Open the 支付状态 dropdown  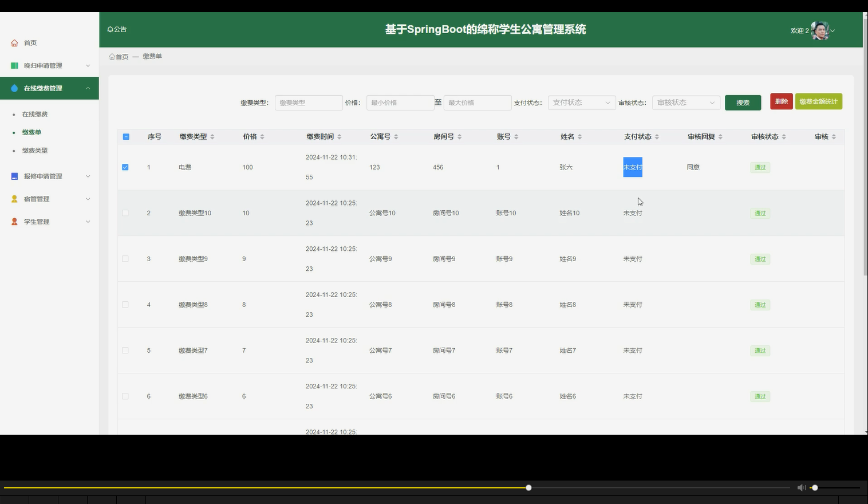pos(581,102)
